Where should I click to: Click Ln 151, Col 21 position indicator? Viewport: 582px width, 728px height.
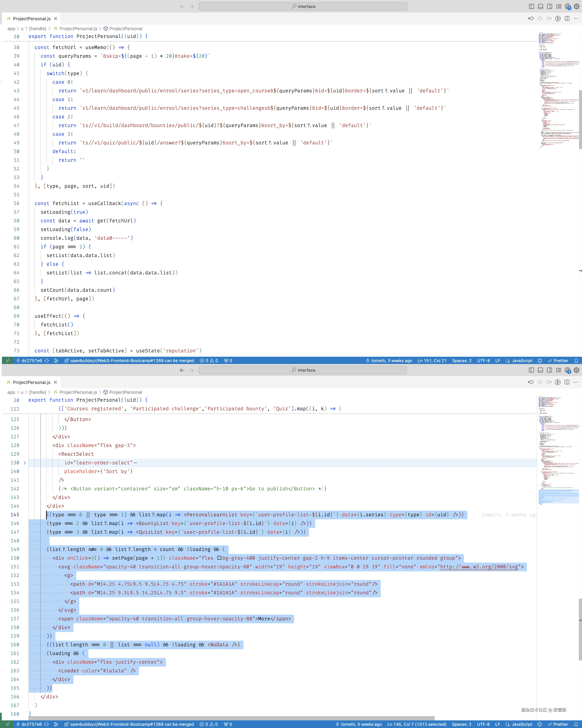[432, 361]
